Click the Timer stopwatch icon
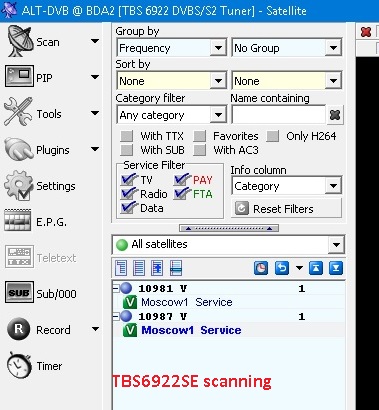 20,365
